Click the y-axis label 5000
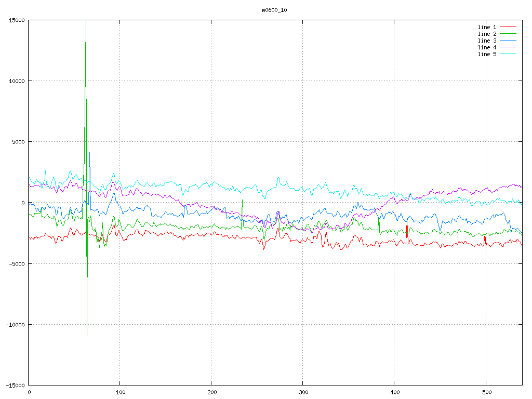The width and height of the screenshot is (532, 399). click(18, 142)
